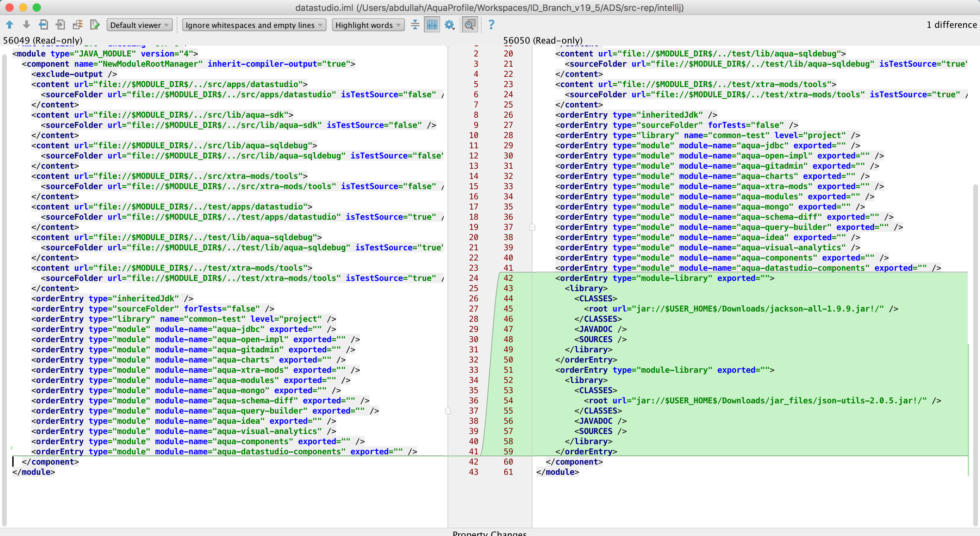Click left pane common-test library orderEntry
Image resolution: width=980 pixels, height=536 pixels.
(183, 319)
